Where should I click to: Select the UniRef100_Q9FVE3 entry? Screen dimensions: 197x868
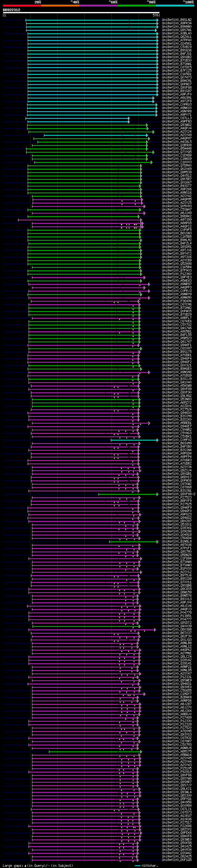pos(177,277)
